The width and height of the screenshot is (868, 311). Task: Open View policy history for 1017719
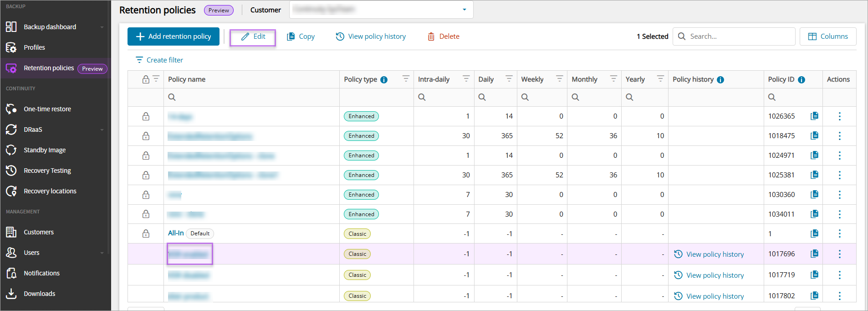click(x=715, y=275)
